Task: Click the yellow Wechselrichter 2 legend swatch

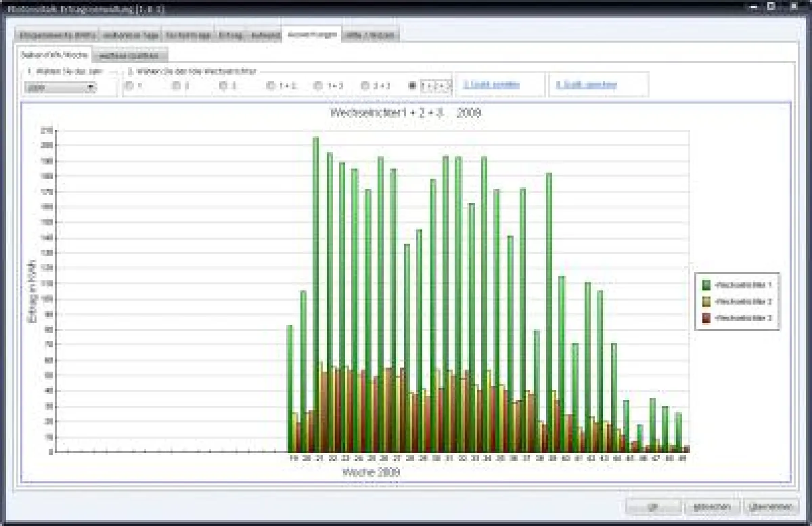Action: coord(707,301)
